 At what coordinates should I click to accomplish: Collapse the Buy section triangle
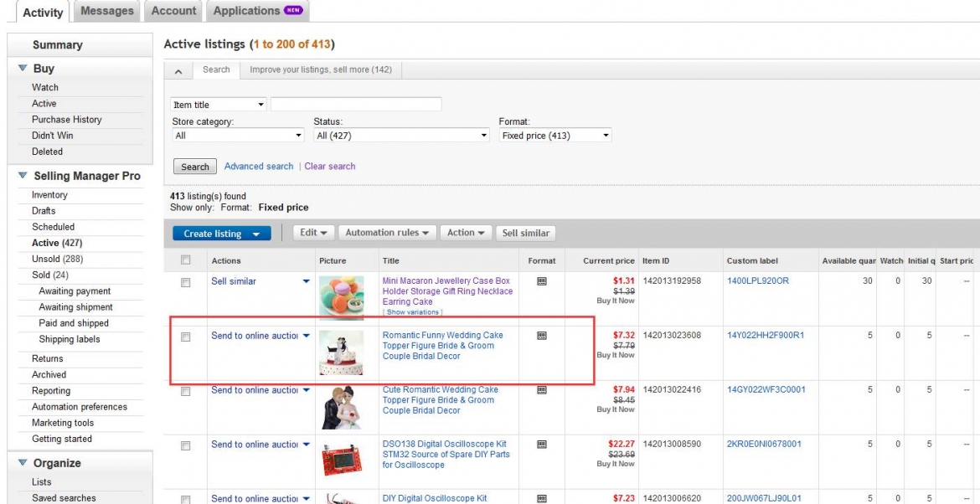tap(22, 69)
